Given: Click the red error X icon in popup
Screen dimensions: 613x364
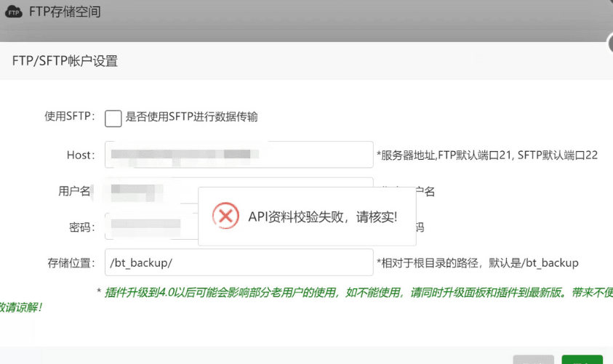Looking at the screenshot, I should pyautogui.click(x=225, y=216).
